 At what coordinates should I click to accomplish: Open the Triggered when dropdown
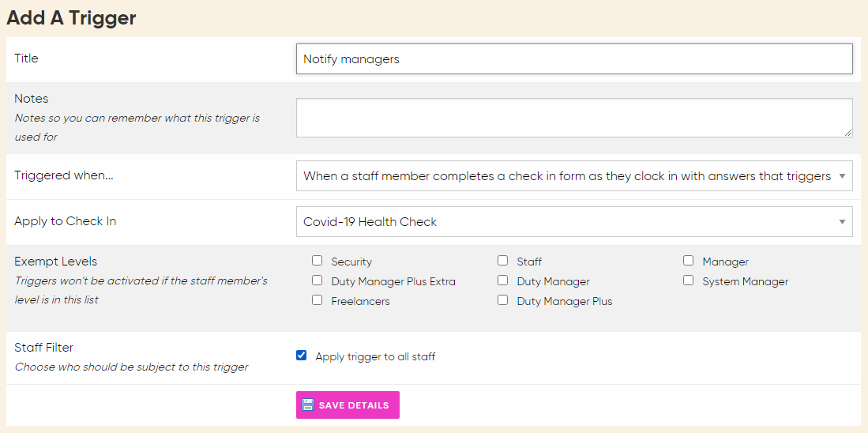click(566, 176)
